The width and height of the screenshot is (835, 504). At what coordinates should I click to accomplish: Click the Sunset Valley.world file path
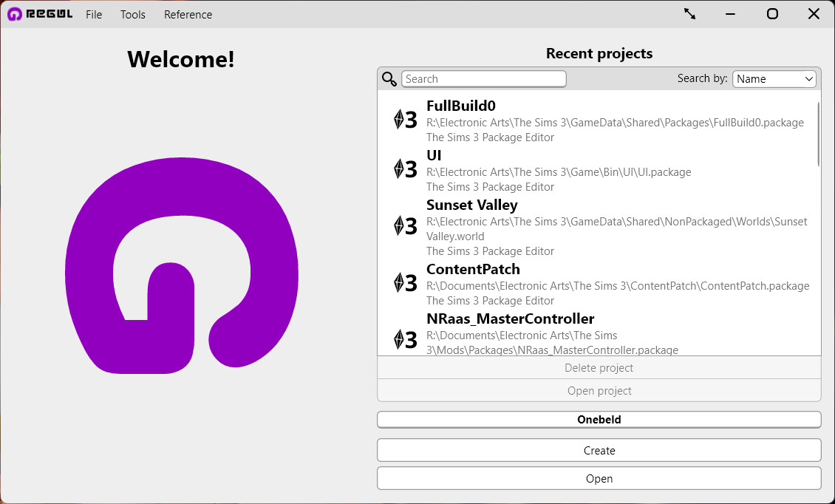coord(617,229)
